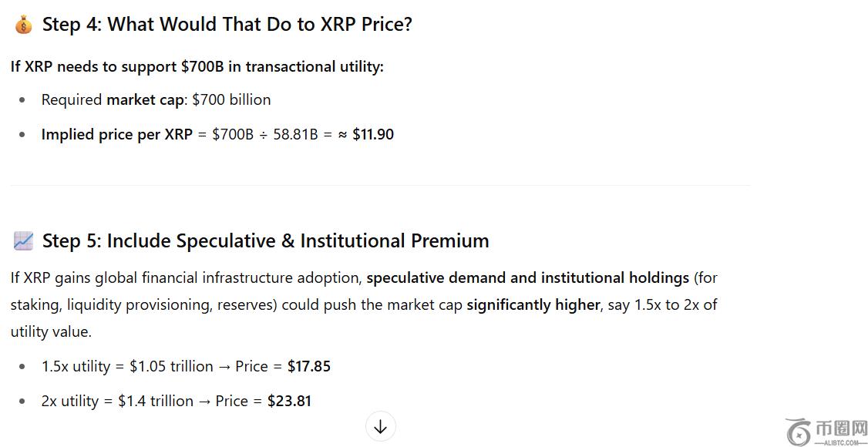Select the "Required market cap" bullet line
Image resolution: width=868 pixels, height=447 pixels.
pos(156,100)
